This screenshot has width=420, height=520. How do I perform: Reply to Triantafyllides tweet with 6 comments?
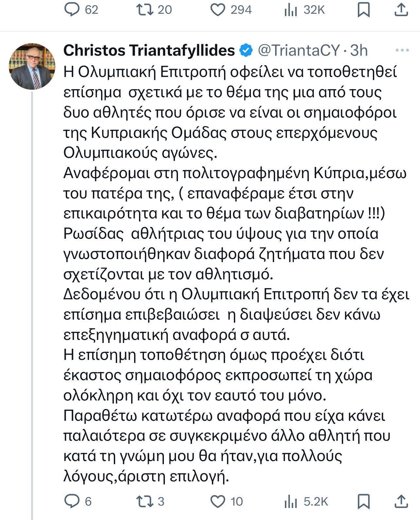[72, 501]
